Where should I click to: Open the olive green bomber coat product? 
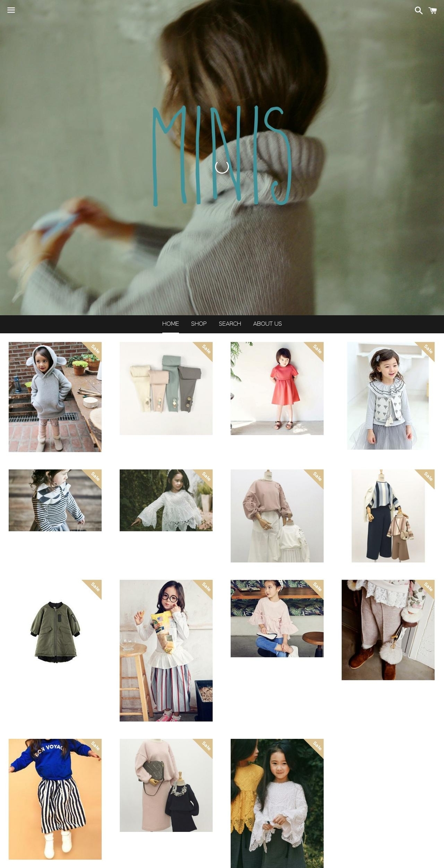tap(55, 631)
